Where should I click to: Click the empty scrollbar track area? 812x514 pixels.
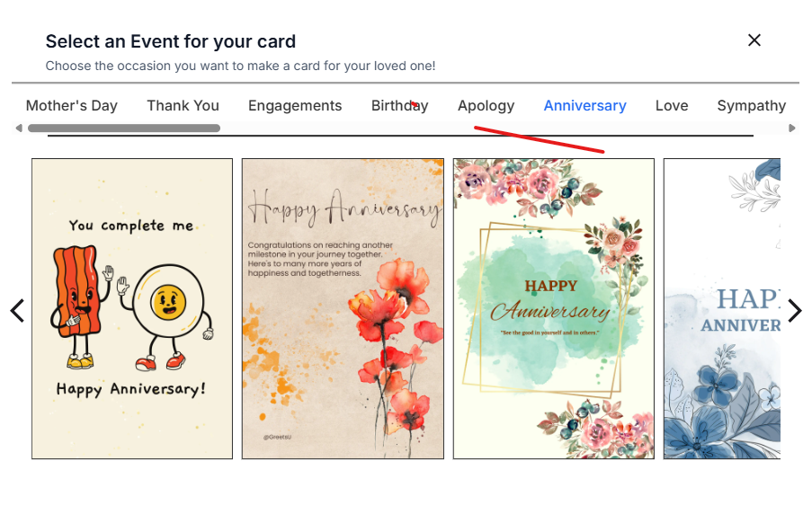point(504,128)
